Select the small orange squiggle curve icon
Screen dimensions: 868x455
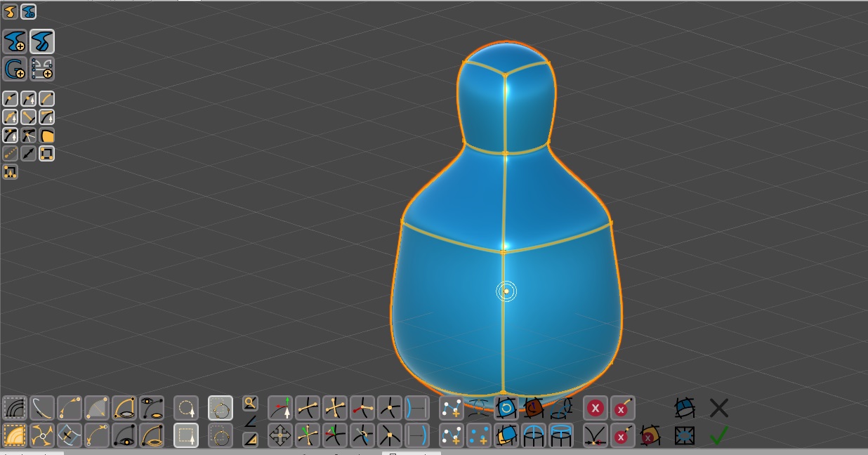click(x=10, y=12)
